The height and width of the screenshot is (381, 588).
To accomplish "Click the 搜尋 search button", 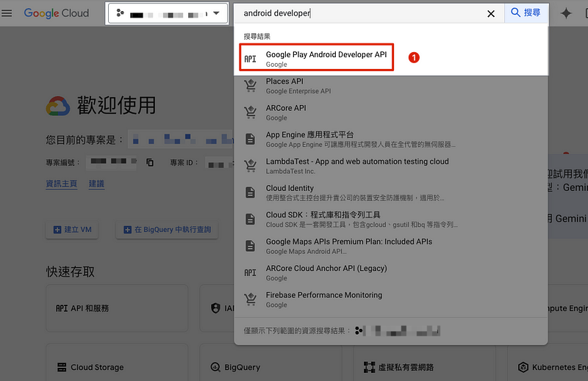I will click(x=526, y=13).
